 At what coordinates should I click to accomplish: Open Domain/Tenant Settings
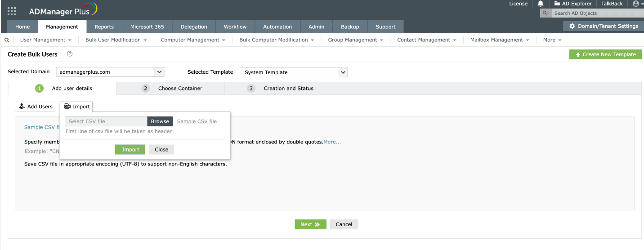[604, 26]
